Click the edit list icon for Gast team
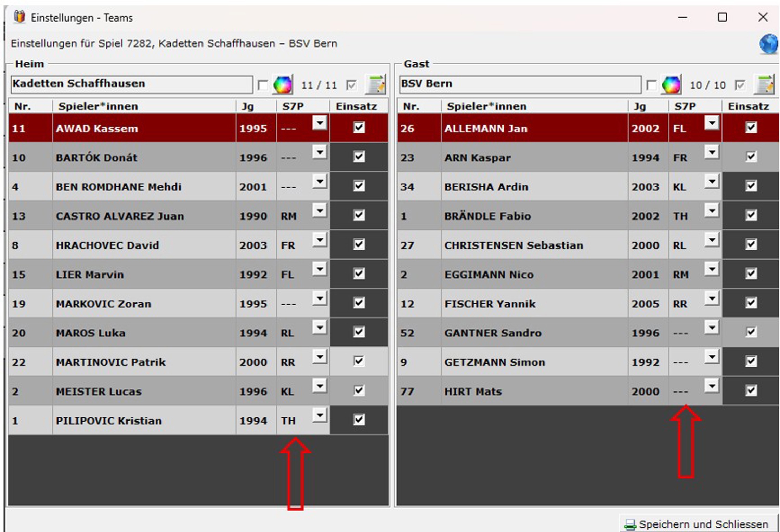Image resolution: width=780 pixels, height=532 pixels. [764, 84]
